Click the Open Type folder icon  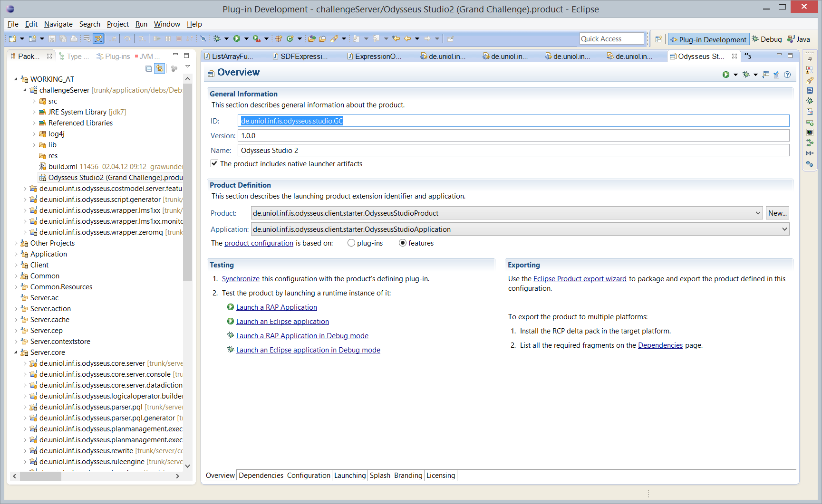pos(312,39)
